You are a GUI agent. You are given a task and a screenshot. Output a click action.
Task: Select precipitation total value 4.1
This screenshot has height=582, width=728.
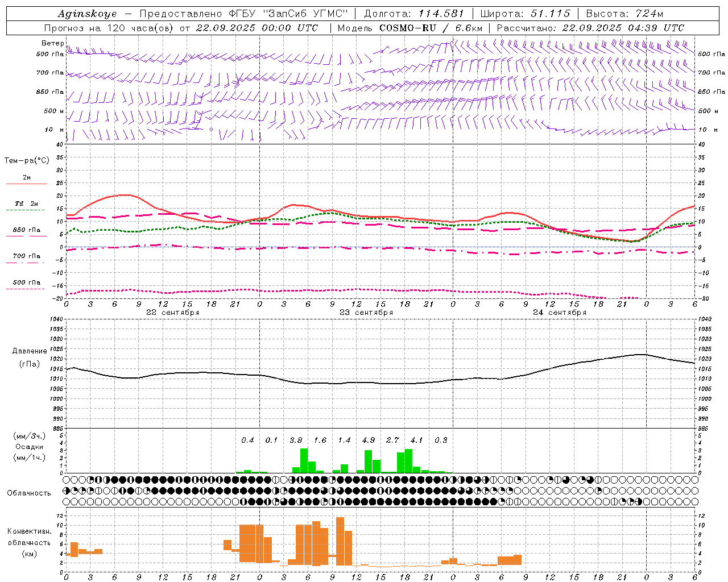pos(417,440)
